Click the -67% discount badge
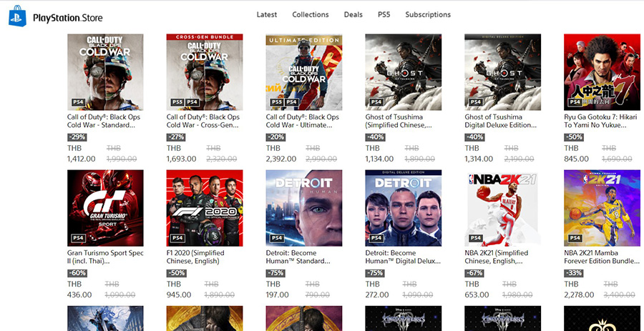Screen dimensions: 644x331 coord(474,273)
